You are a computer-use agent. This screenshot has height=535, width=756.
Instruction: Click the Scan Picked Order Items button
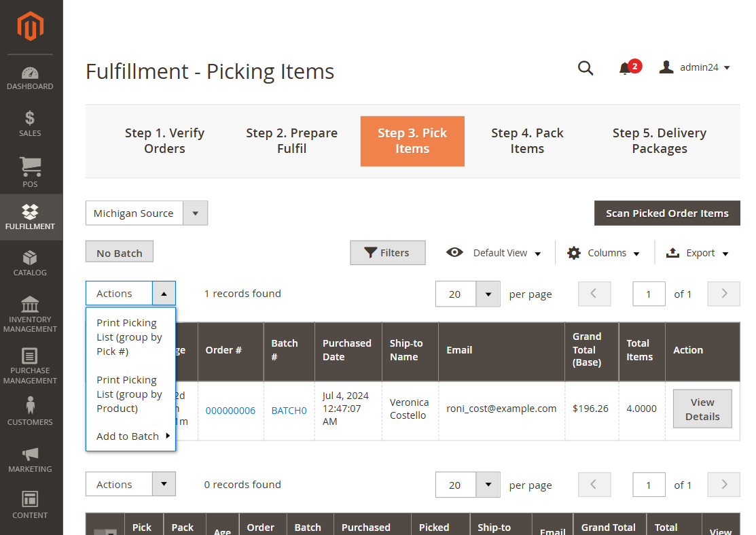click(x=667, y=213)
